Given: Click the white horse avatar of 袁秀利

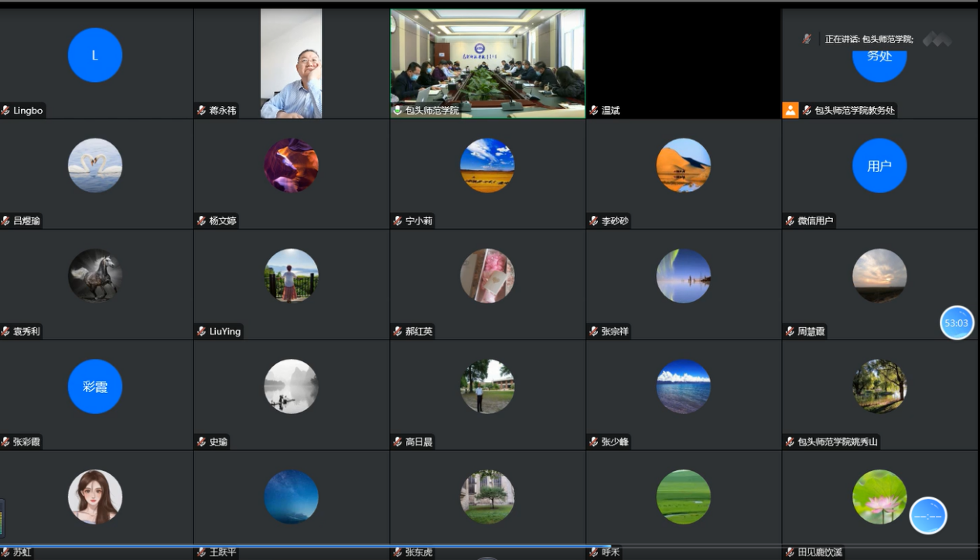Looking at the screenshot, I should coord(95,276).
